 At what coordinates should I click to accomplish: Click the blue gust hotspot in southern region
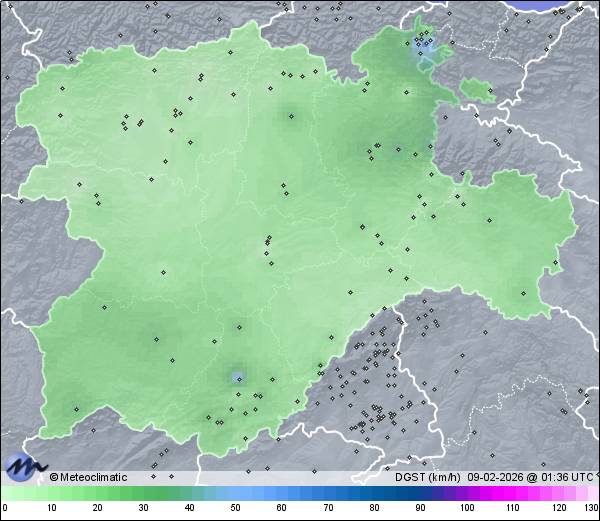pyautogui.click(x=238, y=378)
